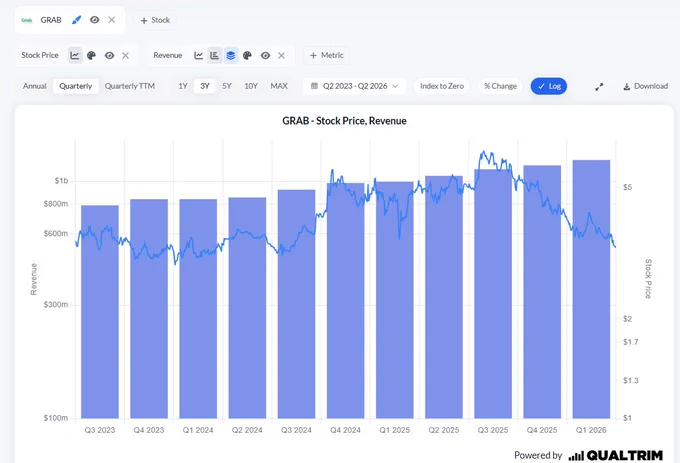The height and width of the screenshot is (463, 680).
Task: Open the Q2 2023 - Q2 2026 date dropdown
Action: (x=354, y=86)
